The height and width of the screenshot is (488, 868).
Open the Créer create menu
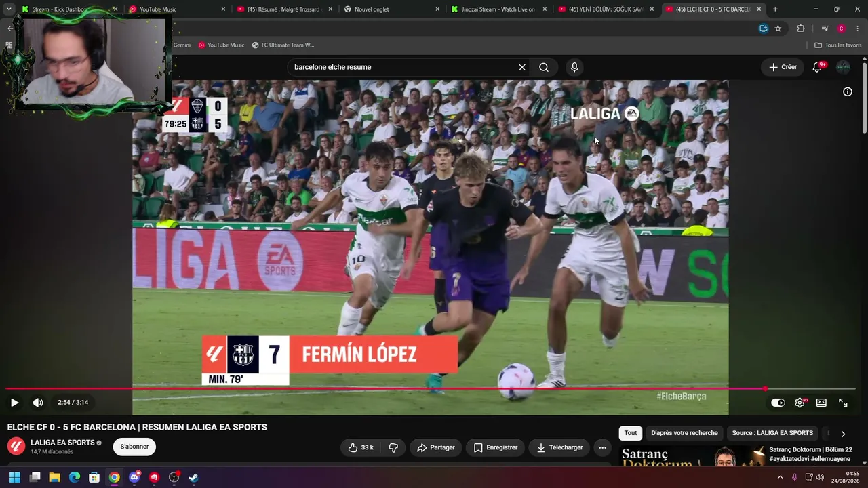coord(783,67)
